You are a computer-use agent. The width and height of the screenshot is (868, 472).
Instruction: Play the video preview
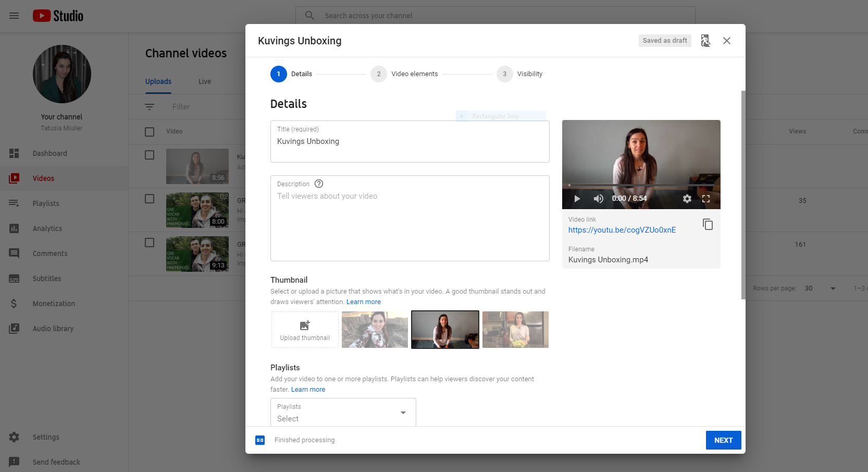[x=577, y=199]
